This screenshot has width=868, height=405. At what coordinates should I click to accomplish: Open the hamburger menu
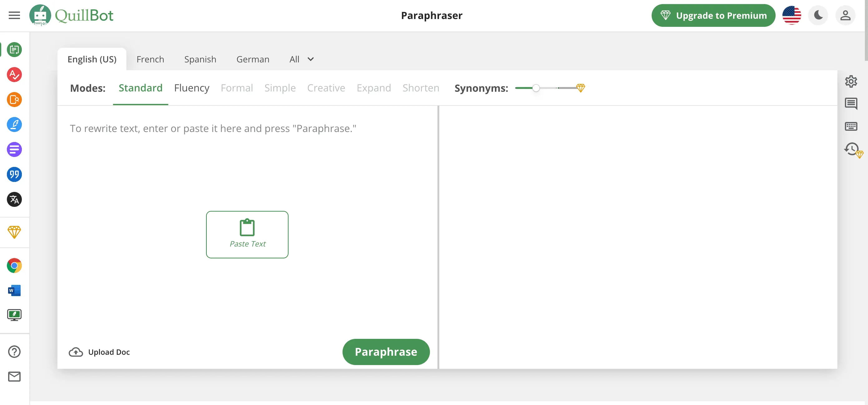point(14,16)
